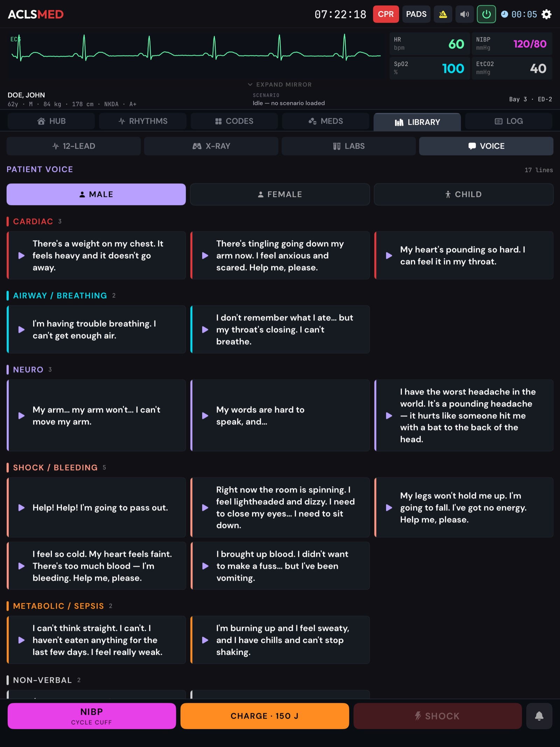Viewport: 560px width, 747px height.
Task: Mute the speaker sound icon
Action: pos(464,14)
